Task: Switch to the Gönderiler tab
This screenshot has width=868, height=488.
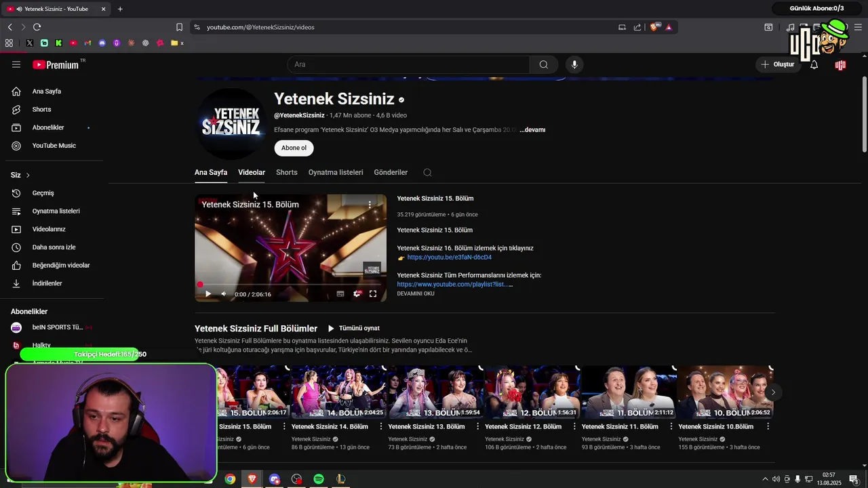Action: (x=391, y=172)
